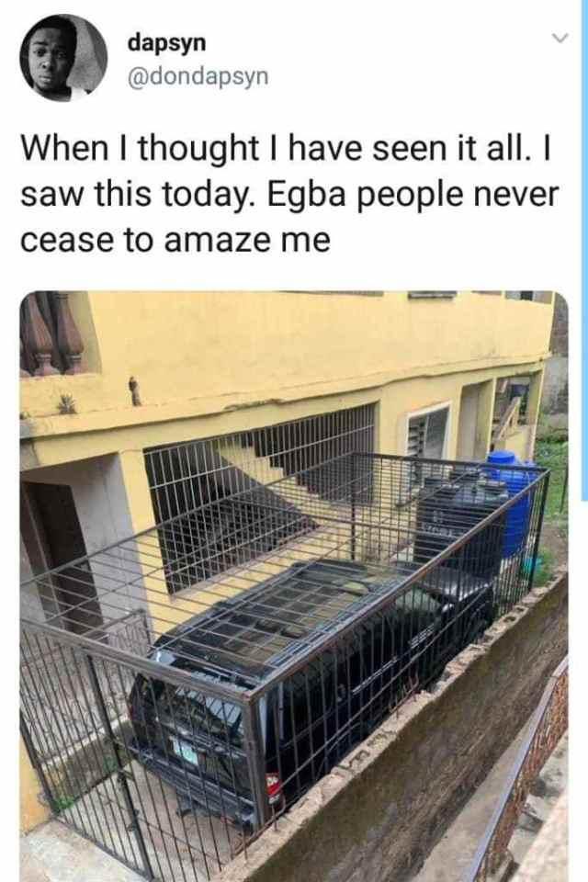Tap the brown balusters at the photo's top-left
Image resolution: width=588 pixels, height=882 pixels.
pos(51,333)
